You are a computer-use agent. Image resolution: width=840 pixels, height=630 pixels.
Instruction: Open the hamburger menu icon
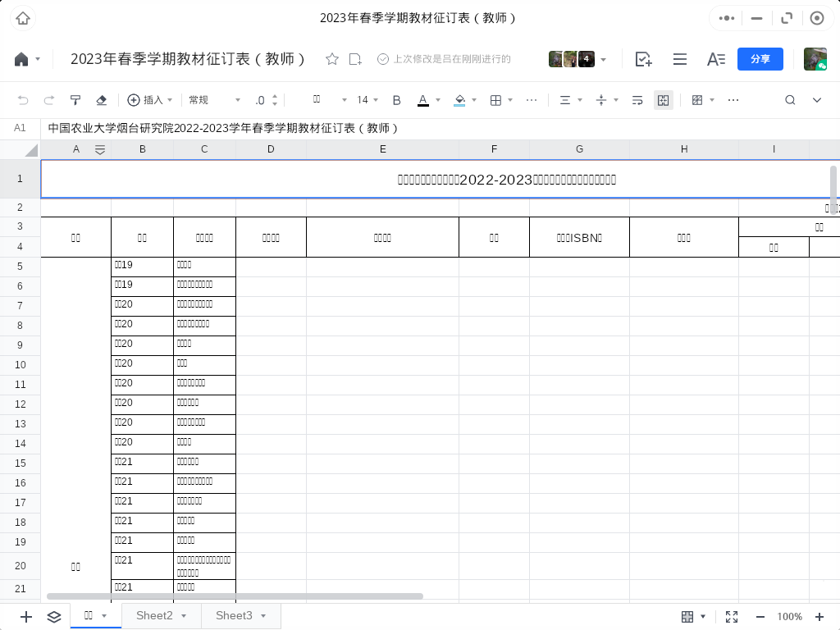click(x=680, y=59)
